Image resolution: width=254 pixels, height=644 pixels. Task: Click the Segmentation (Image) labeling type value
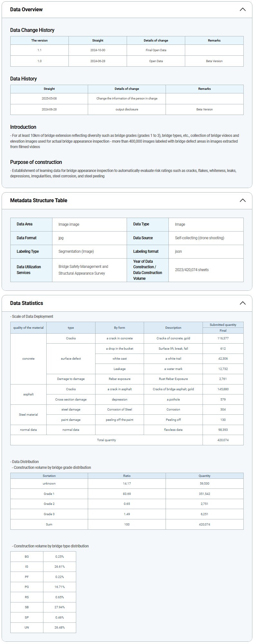coord(76,251)
